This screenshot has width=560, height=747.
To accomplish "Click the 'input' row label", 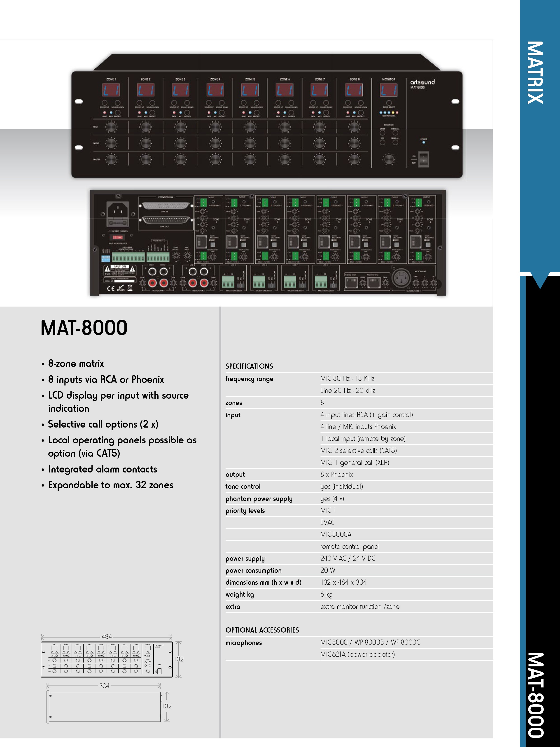I will pos(233,415).
